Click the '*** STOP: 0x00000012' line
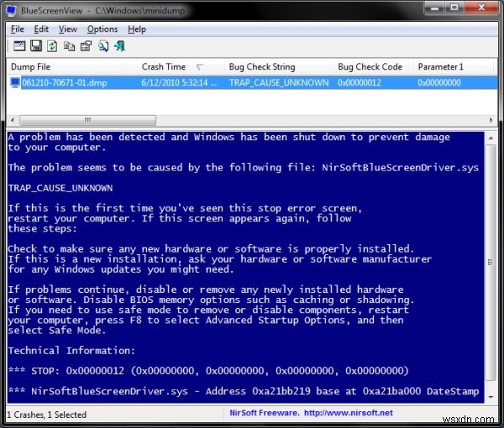Image resolution: width=504 pixels, height=428 pixels. pyautogui.click(x=208, y=371)
